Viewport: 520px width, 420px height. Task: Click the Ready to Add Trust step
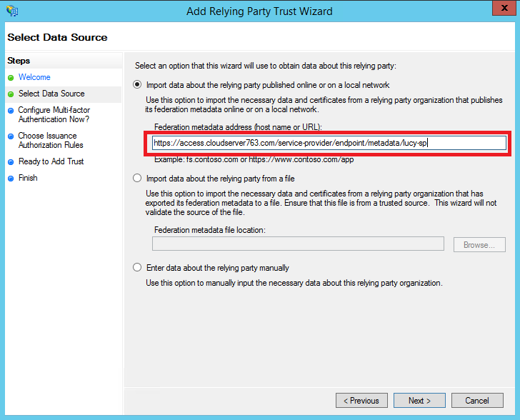[51, 161]
